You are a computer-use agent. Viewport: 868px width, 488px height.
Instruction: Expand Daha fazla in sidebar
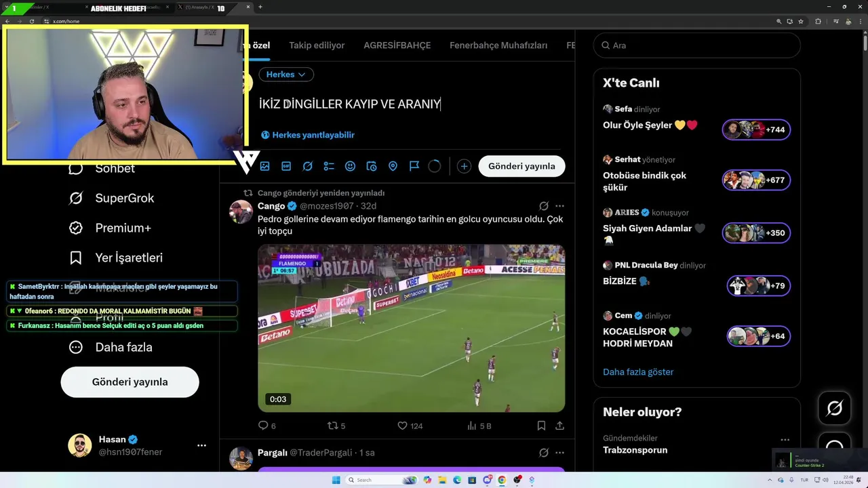pyautogui.click(x=111, y=347)
